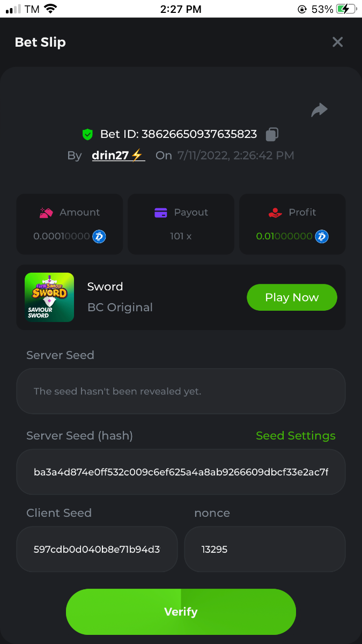Tap the Profit coin currency icon
Image resolution: width=362 pixels, height=644 pixels.
[322, 236]
